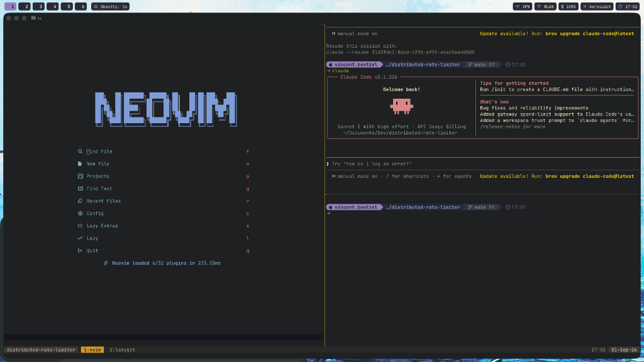Viewport: 644px width, 362px height.
Task: Click the folder icon in window title
Action: coord(33,18)
